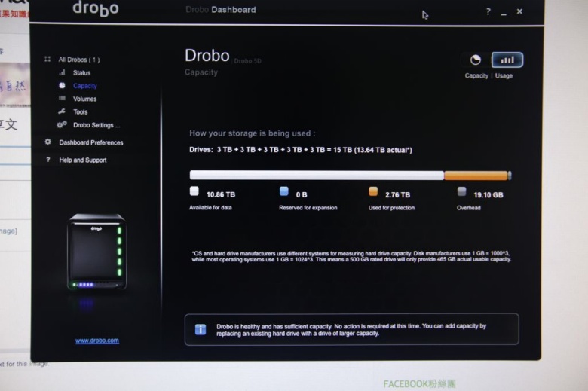Switch to Capacity pie chart view
588x391 pixels.
476,60
